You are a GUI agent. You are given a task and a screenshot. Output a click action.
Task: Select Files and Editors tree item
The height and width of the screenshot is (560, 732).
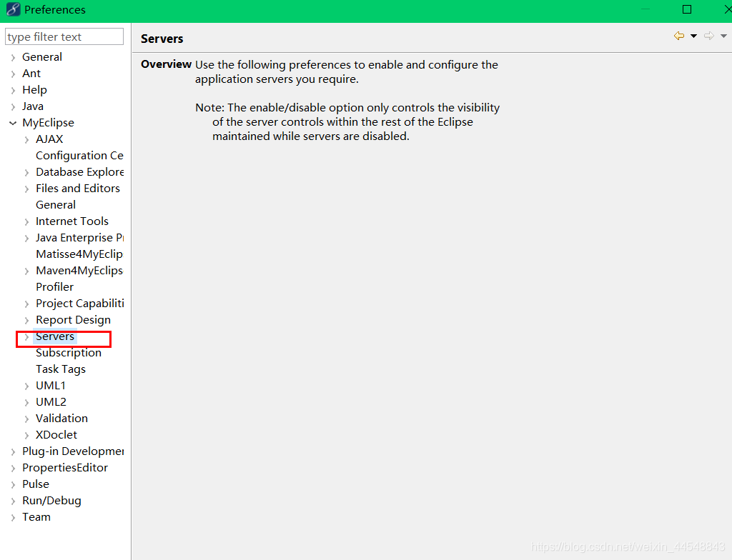pyautogui.click(x=78, y=188)
